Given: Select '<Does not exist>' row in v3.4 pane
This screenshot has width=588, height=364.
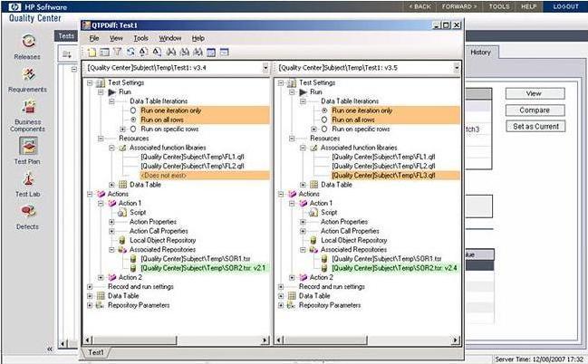Looking at the screenshot, I should coord(205,176).
